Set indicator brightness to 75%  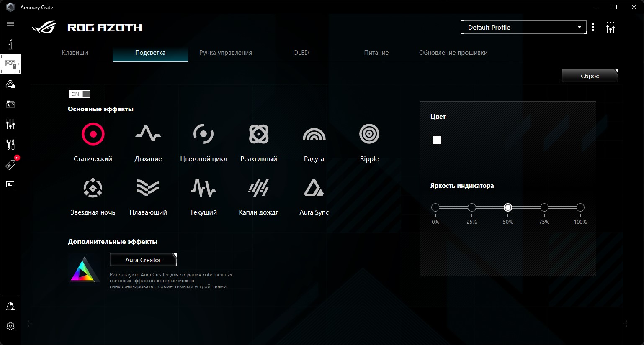pyautogui.click(x=544, y=207)
